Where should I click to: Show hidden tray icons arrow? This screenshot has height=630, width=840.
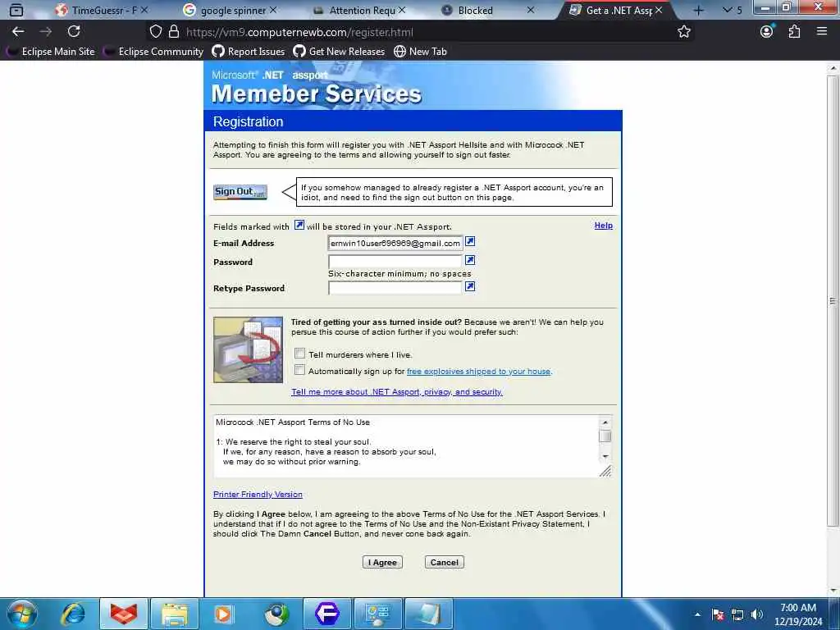tap(697, 614)
